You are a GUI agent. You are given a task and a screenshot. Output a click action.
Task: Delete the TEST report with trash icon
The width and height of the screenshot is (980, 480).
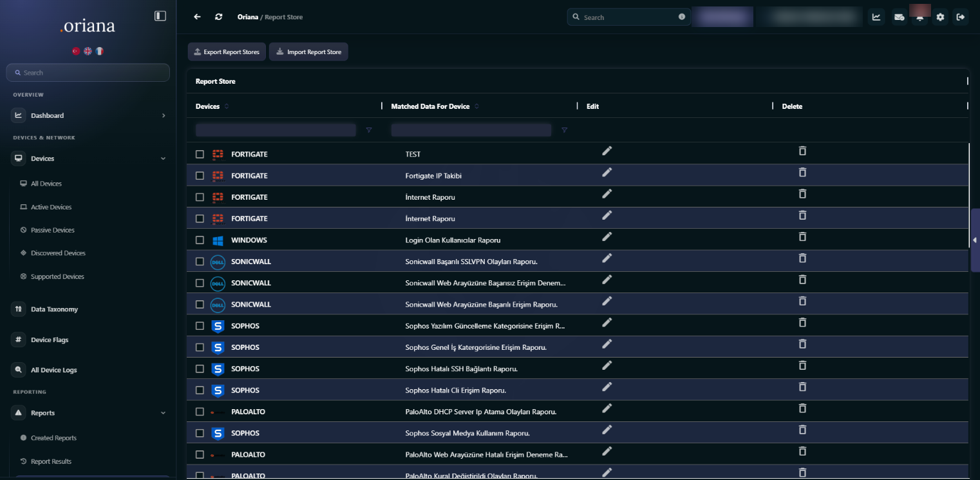click(x=802, y=151)
